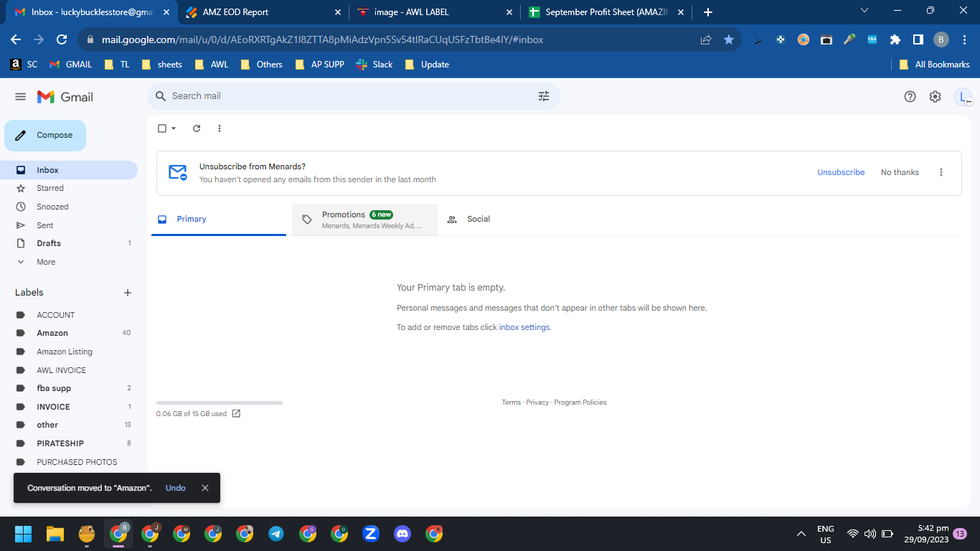
Task: Open Chrome Extensions puzzle icon
Action: click(895, 39)
